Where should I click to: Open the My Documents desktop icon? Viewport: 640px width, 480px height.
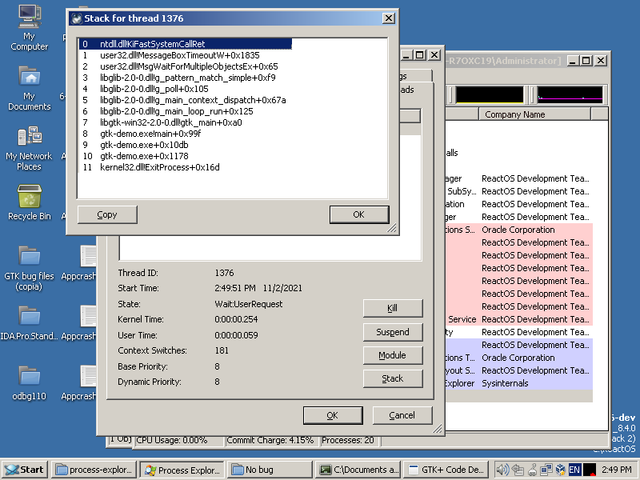pos(29,88)
